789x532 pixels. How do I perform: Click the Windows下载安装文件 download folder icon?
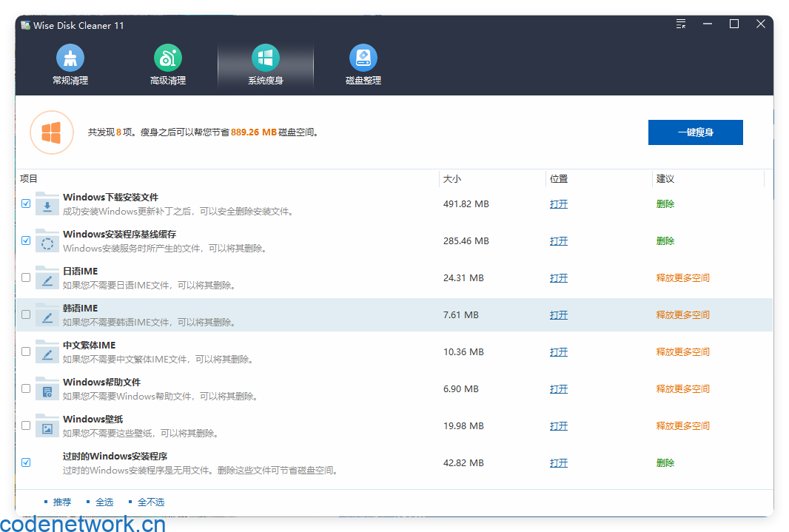tap(47, 203)
